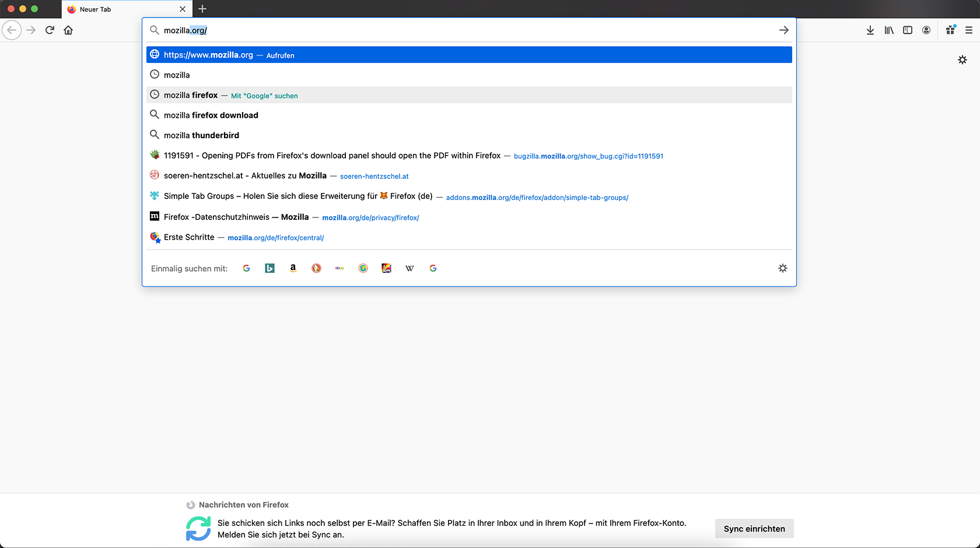Image resolution: width=980 pixels, height=548 pixels.
Task: Search once with DuckDuckGo
Action: tap(316, 268)
